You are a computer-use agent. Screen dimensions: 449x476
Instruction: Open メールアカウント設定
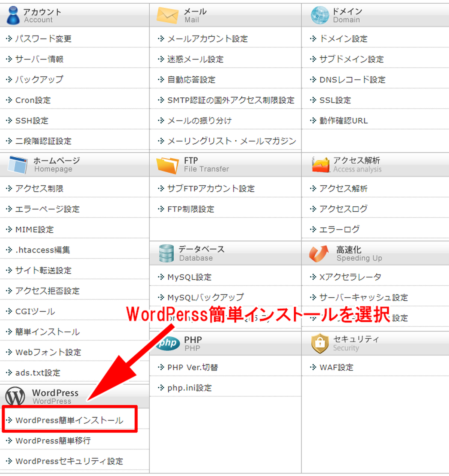[208, 39]
